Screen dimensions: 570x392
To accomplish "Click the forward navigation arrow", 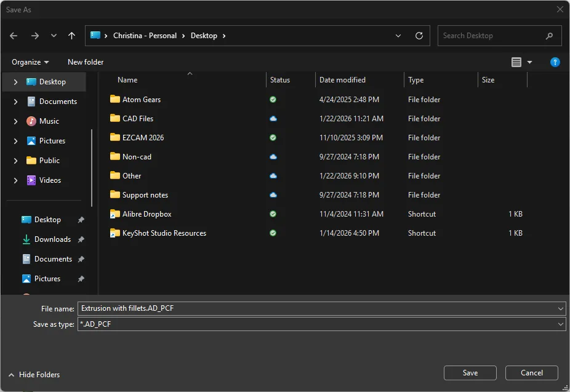I will (x=35, y=36).
